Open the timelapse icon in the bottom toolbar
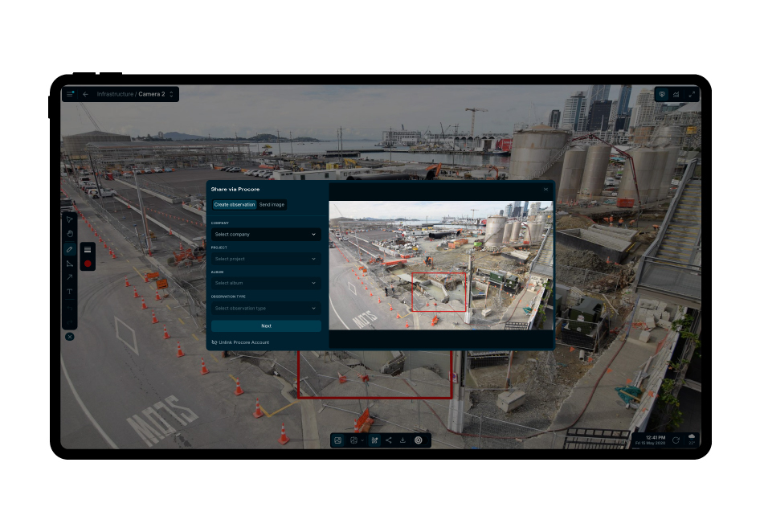The width and height of the screenshot is (760, 532). click(x=418, y=440)
